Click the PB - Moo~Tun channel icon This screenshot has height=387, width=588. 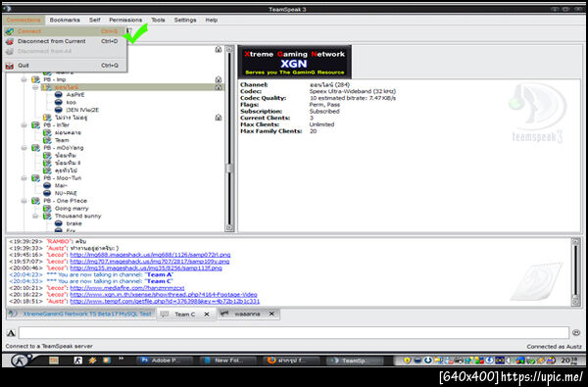[x=35, y=178]
